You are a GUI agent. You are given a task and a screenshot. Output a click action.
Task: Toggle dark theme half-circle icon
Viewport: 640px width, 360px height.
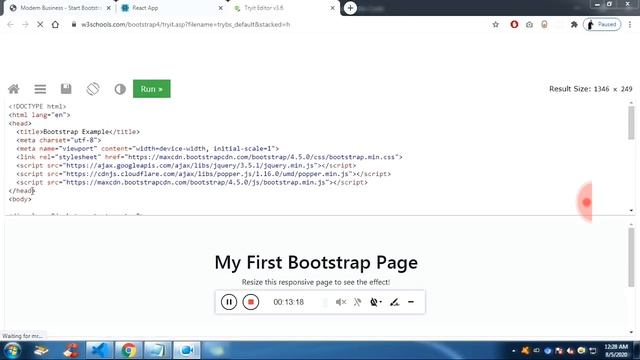pos(120,89)
